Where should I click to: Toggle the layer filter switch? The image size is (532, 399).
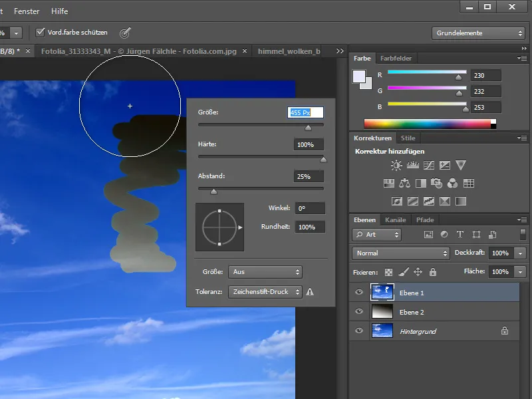pos(523,234)
